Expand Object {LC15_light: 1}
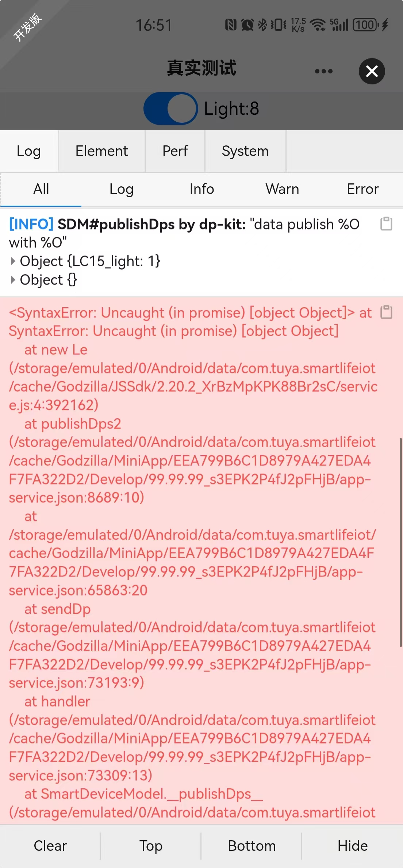Viewport: 403px width, 868px height. coord(13,261)
